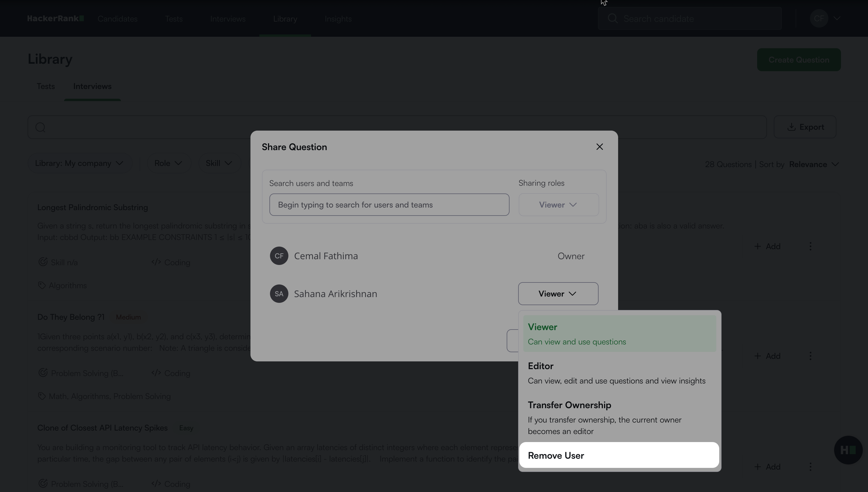
Task: Open Insights in top navigation
Action: point(338,19)
